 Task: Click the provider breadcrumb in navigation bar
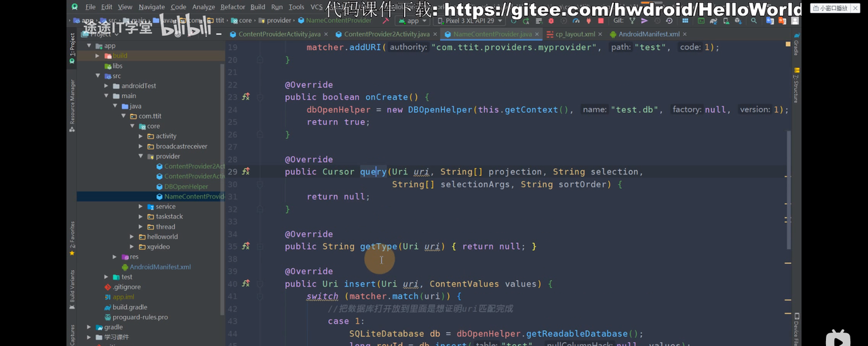tap(275, 20)
